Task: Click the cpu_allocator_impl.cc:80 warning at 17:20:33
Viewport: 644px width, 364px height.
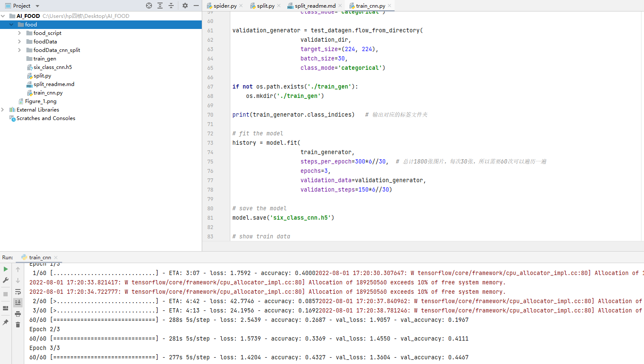Action: pos(268,282)
